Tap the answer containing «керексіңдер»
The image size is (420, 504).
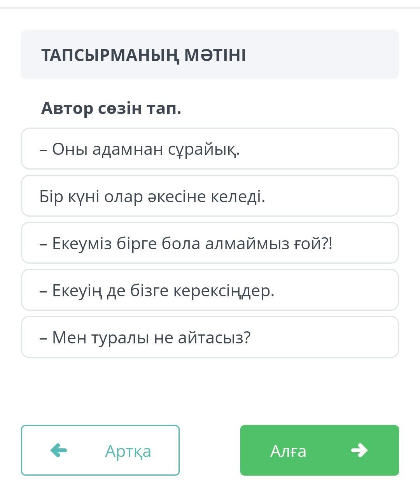click(x=210, y=290)
